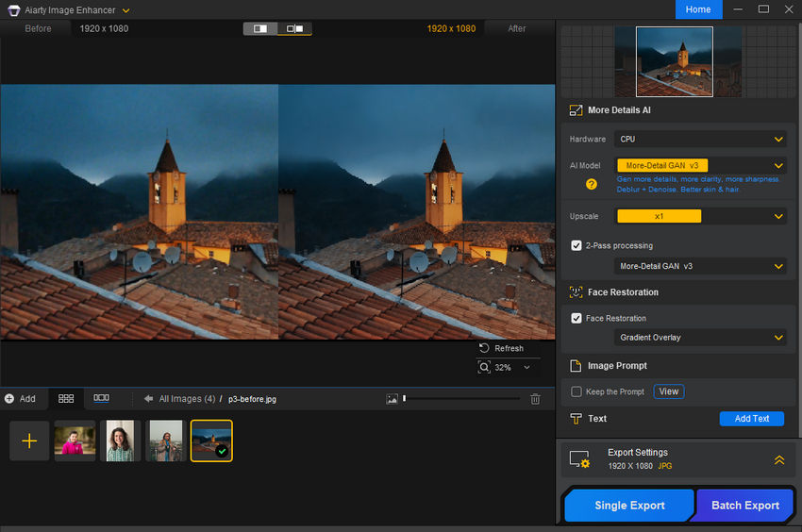Viewport: 802px width, 532px height.
Task: Open the Upscale x1 dropdown
Action: pos(700,216)
